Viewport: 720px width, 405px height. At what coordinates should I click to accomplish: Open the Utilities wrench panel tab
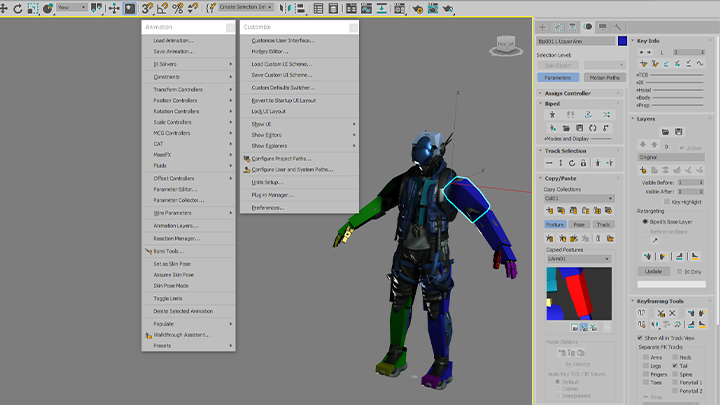coord(618,27)
